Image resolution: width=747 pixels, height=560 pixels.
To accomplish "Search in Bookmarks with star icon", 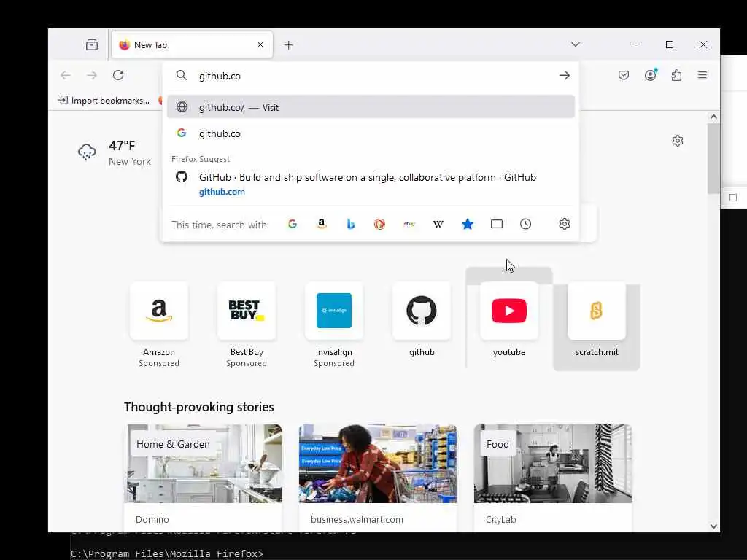I will coord(468,225).
